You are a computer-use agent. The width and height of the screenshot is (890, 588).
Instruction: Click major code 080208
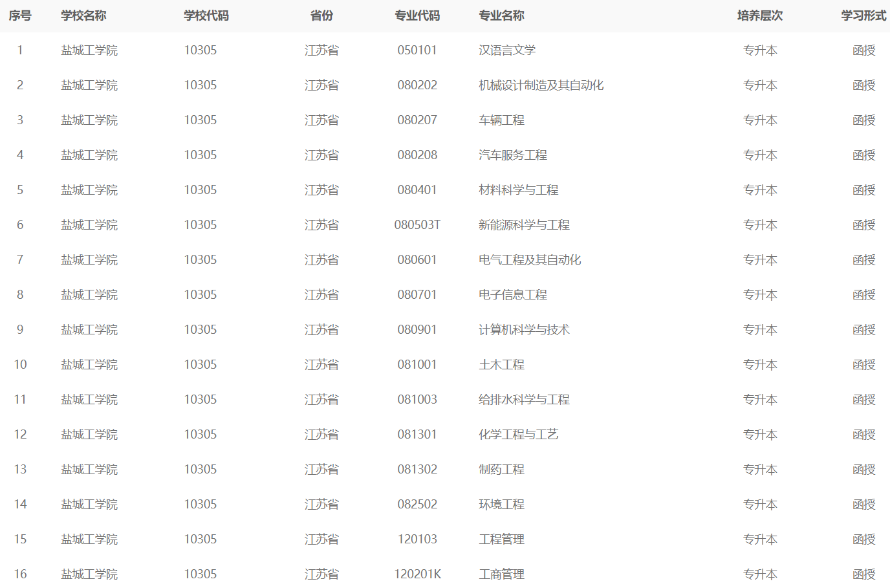pyautogui.click(x=417, y=155)
